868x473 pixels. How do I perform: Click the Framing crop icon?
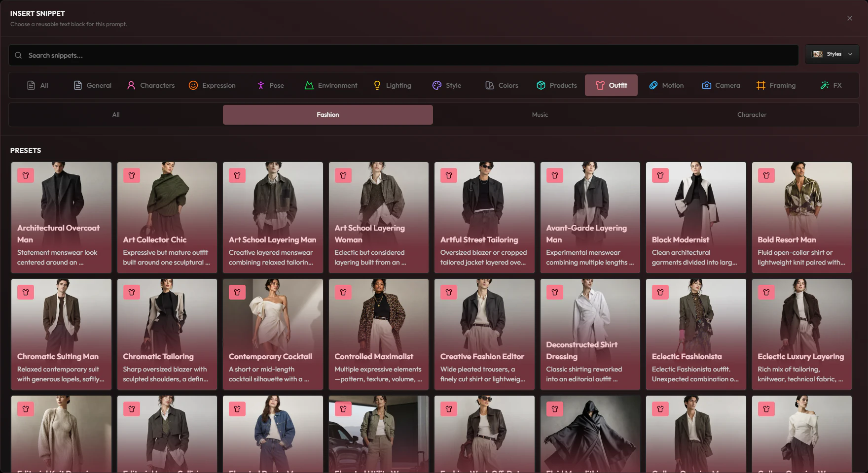click(x=761, y=85)
